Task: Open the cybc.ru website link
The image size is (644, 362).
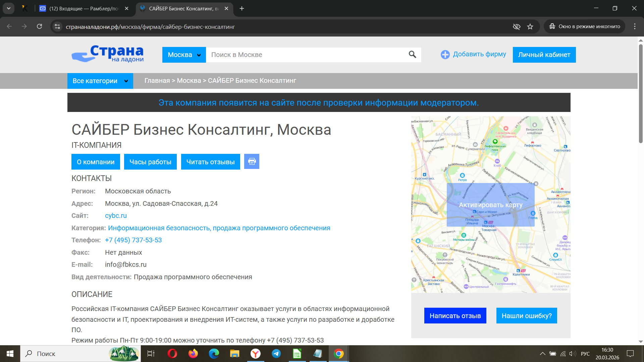Action: (x=116, y=216)
